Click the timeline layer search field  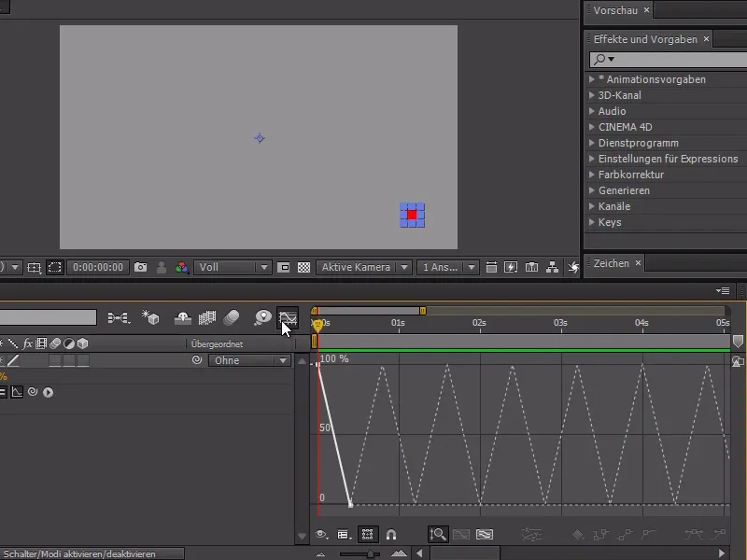click(49, 317)
